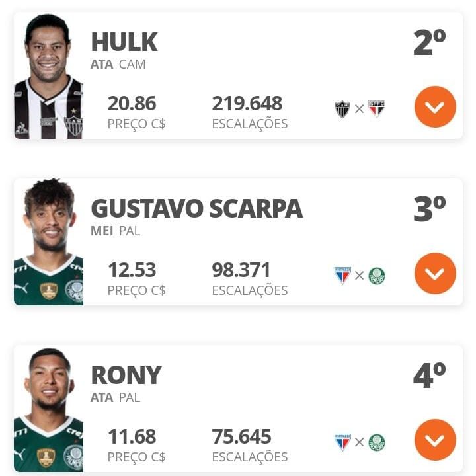The height and width of the screenshot is (476, 476).
Task: Click Hulk's 20.86 preço value
Action: (x=132, y=104)
